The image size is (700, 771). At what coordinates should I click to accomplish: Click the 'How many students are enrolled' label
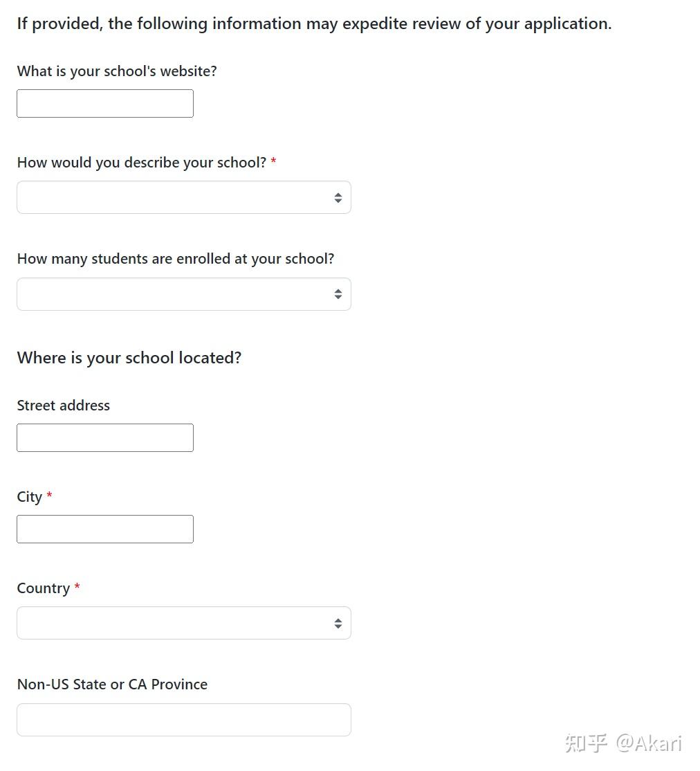click(x=176, y=259)
